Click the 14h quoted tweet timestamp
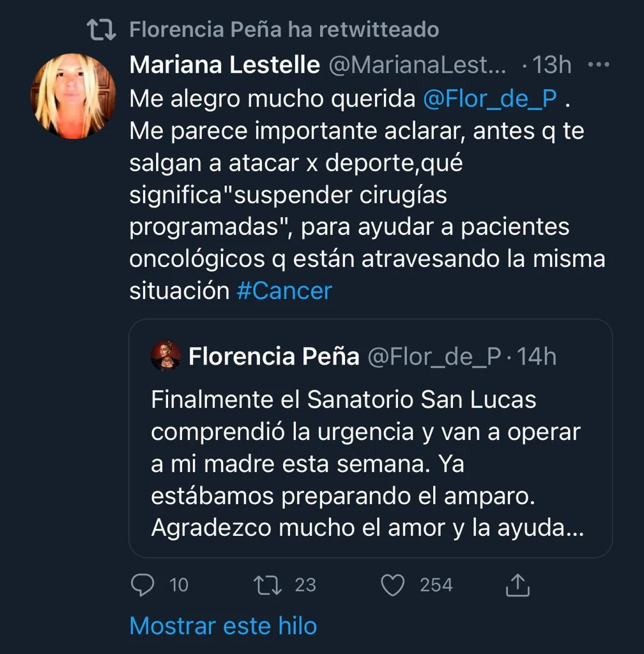The height and width of the screenshot is (654, 644). click(537, 356)
